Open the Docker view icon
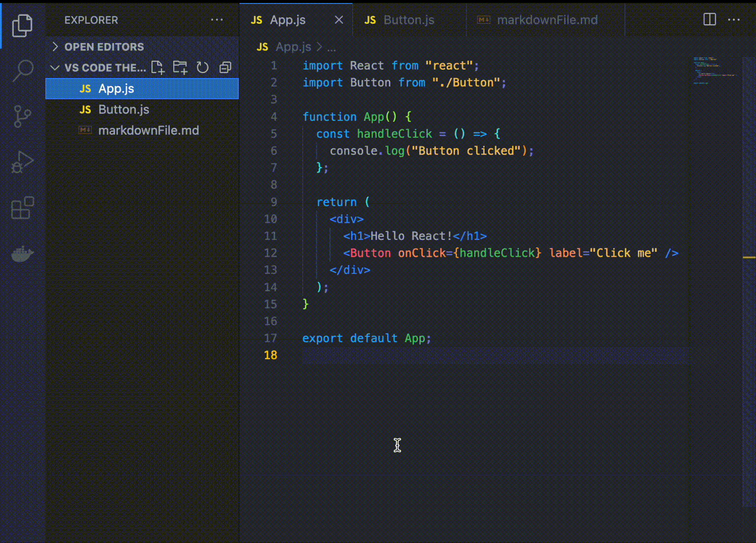The image size is (756, 543). point(22,254)
